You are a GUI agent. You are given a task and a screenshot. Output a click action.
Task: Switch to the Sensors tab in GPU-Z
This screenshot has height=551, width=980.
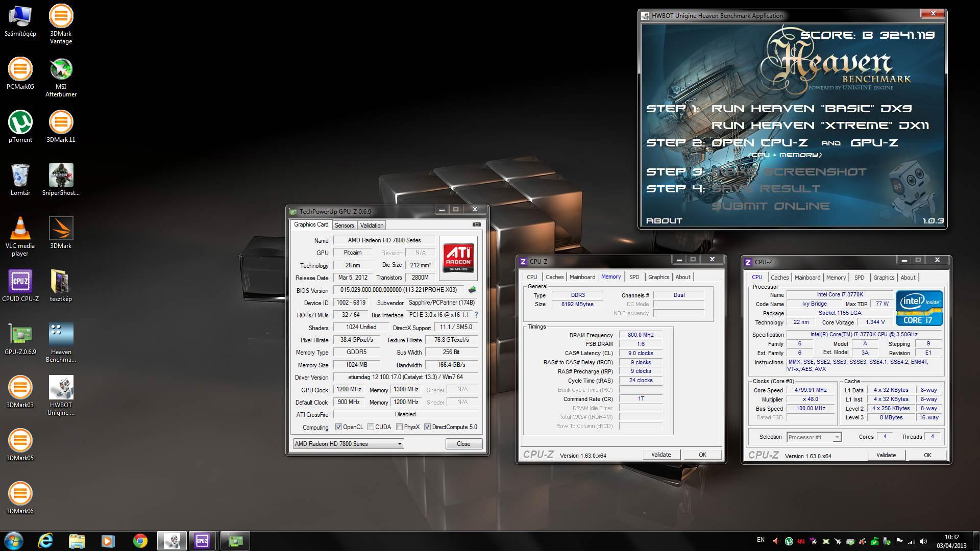[x=344, y=226]
